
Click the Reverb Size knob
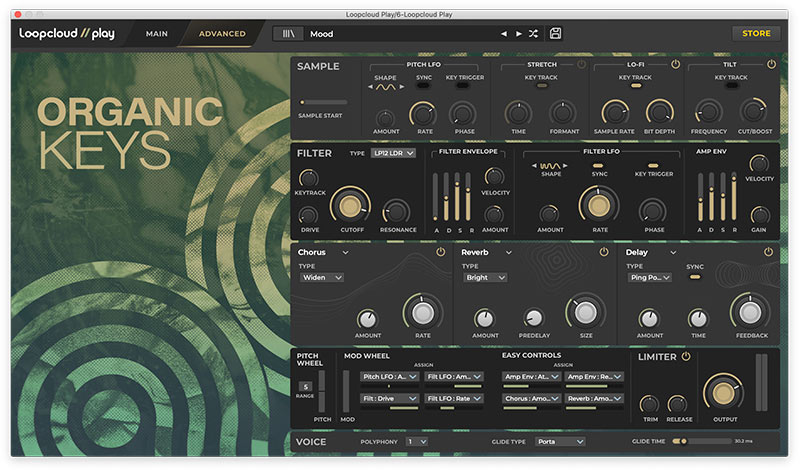[x=585, y=312]
